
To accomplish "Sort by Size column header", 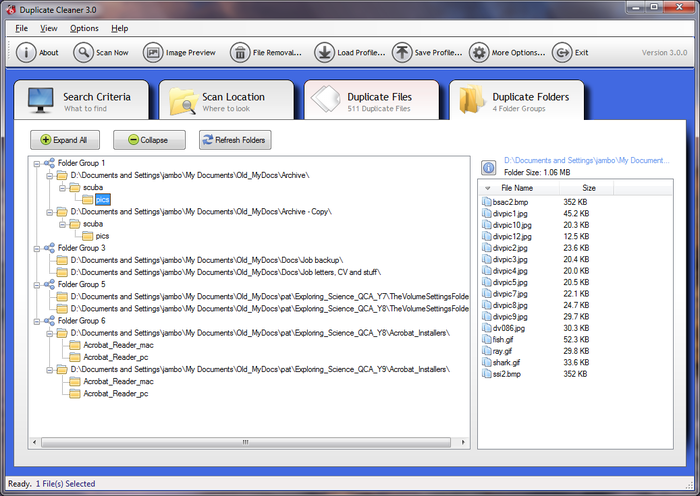I will [587, 188].
